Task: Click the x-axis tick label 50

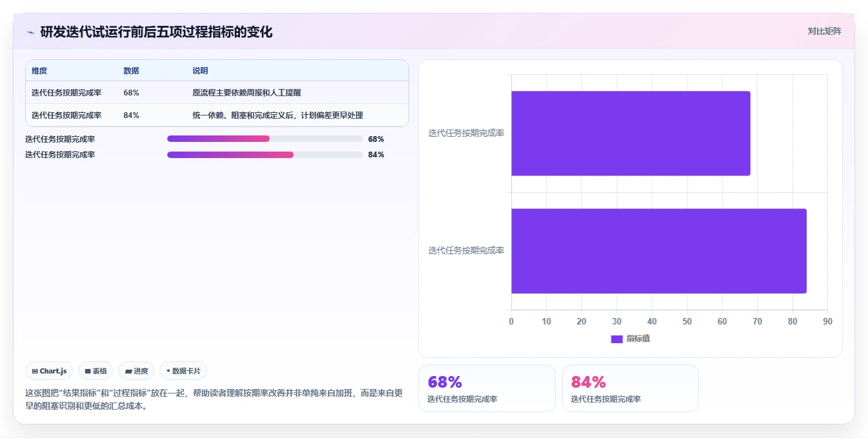Action: (x=687, y=321)
